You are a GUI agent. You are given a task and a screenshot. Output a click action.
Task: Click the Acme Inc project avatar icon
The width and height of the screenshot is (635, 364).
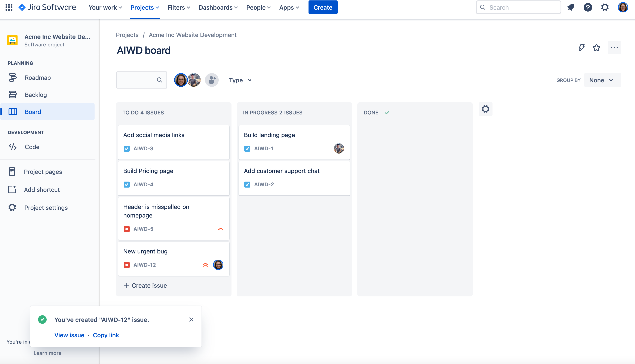click(x=12, y=40)
